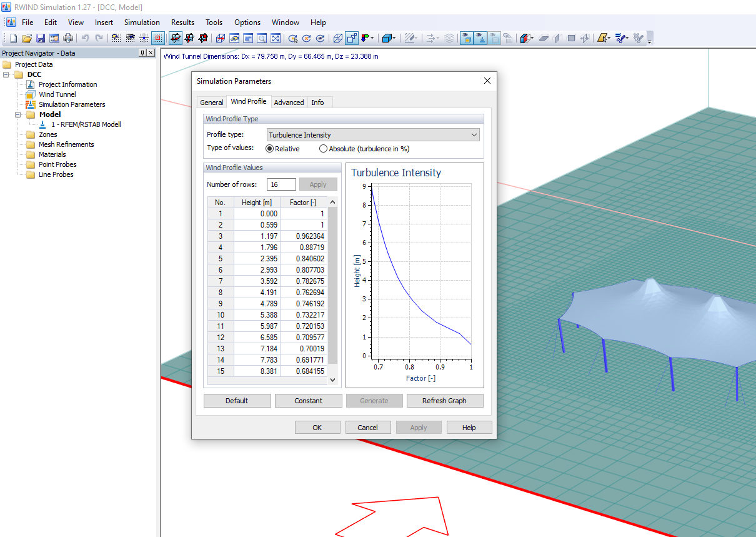
Task: Click the Redo arrow toolbar icon
Action: pos(99,38)
